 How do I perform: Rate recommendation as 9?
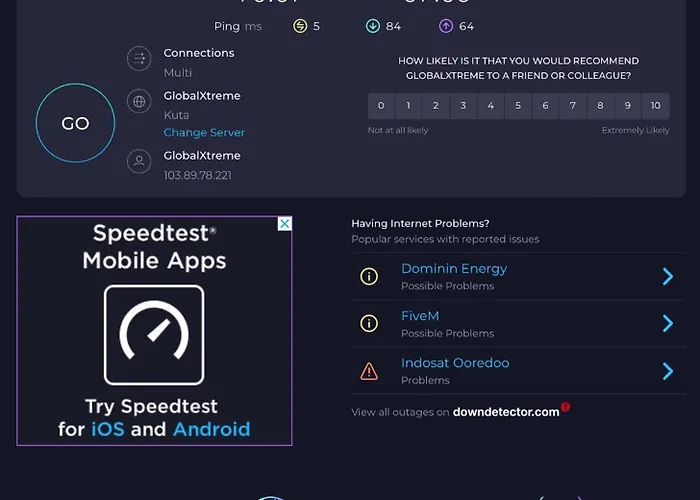pos(628,106)
